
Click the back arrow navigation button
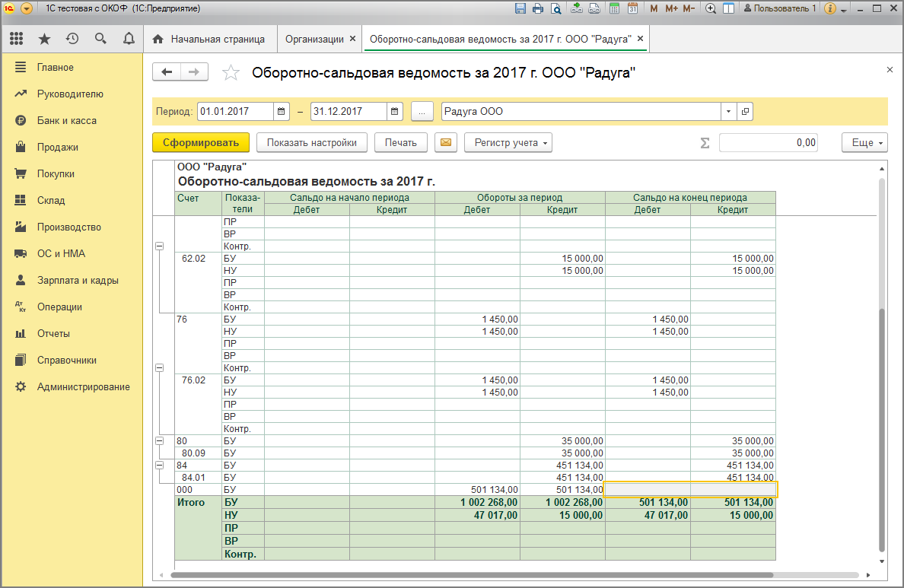pos(167,72)
